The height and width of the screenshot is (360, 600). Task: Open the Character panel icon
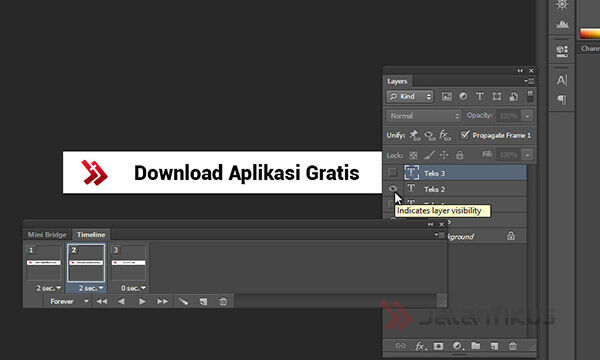[561, 80]
